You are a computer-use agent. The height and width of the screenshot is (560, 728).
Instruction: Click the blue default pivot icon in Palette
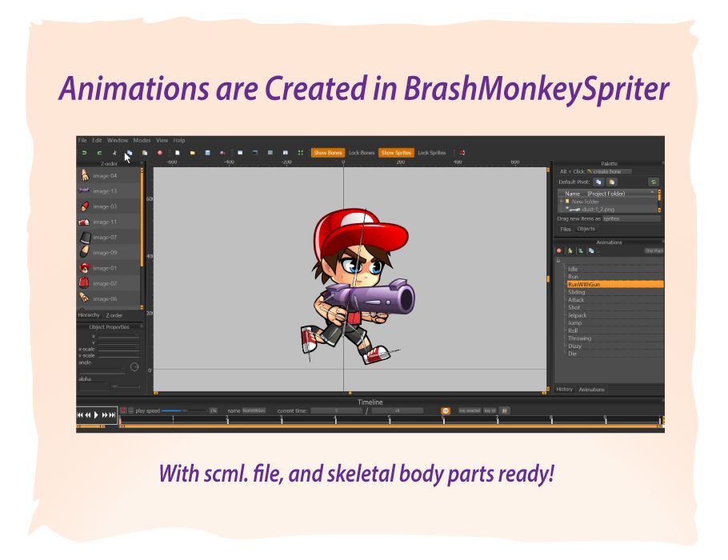598,182
